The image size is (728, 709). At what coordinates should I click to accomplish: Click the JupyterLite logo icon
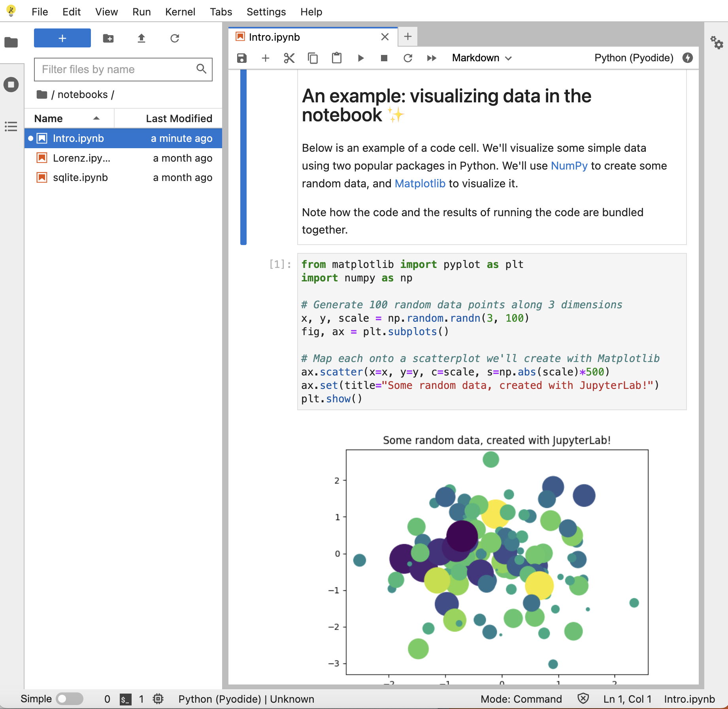pos(11,11)
